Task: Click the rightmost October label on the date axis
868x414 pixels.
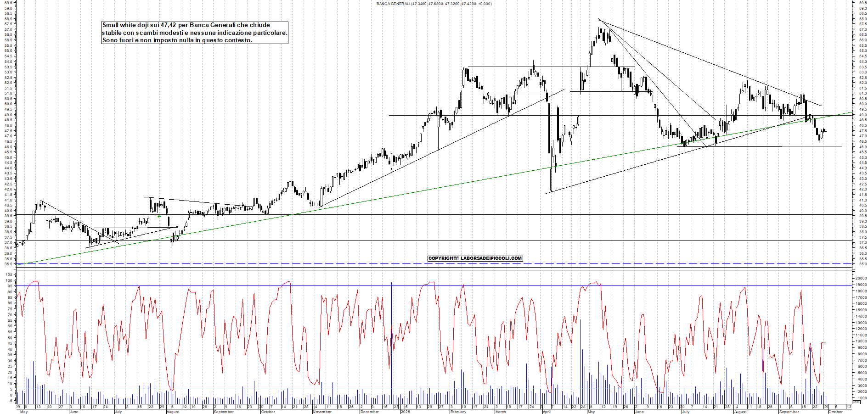Action: (835, 412)
